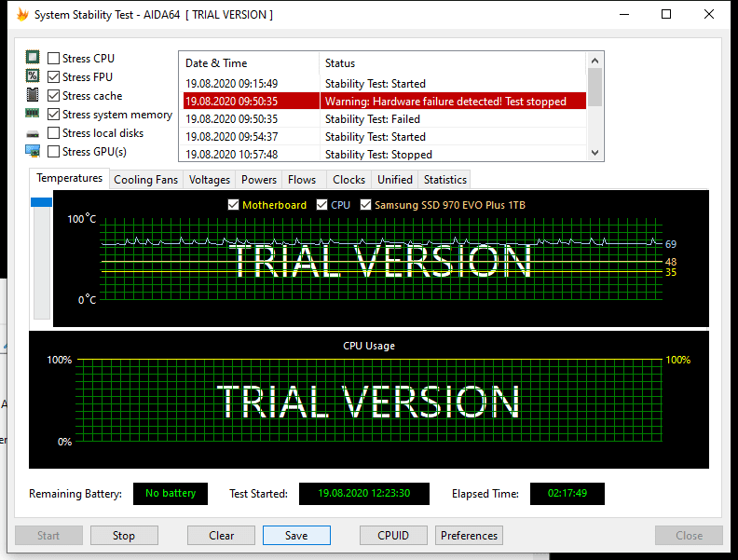738x560 pixels.
Task: Click the Save button
Action: [x=296, y=536]
